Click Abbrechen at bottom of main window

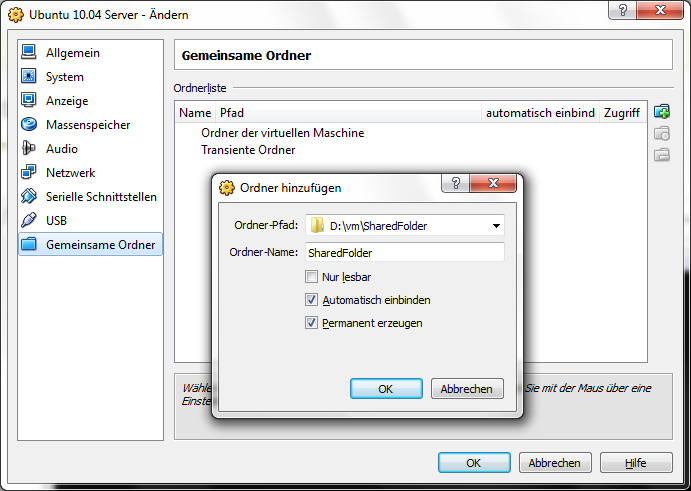click(555, 463)
